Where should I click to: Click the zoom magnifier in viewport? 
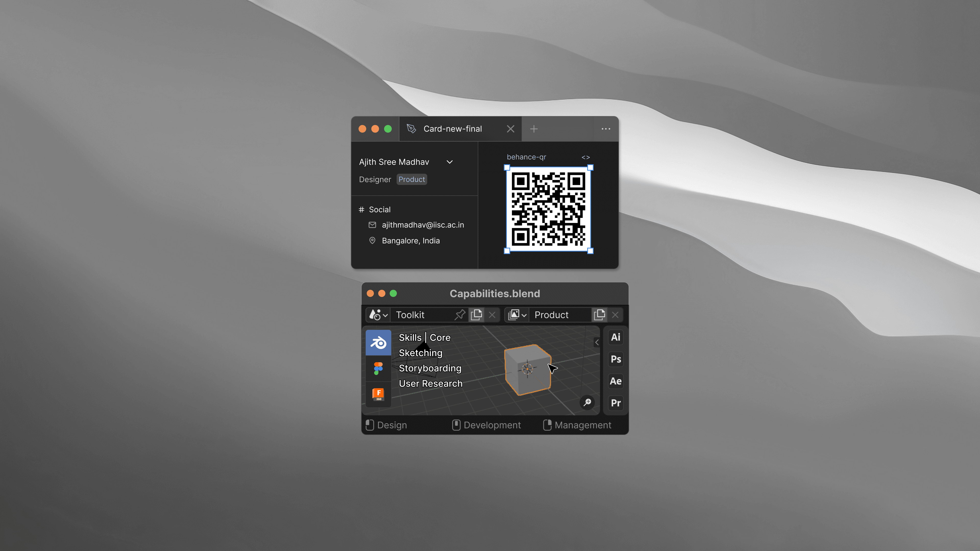point(587,402)
